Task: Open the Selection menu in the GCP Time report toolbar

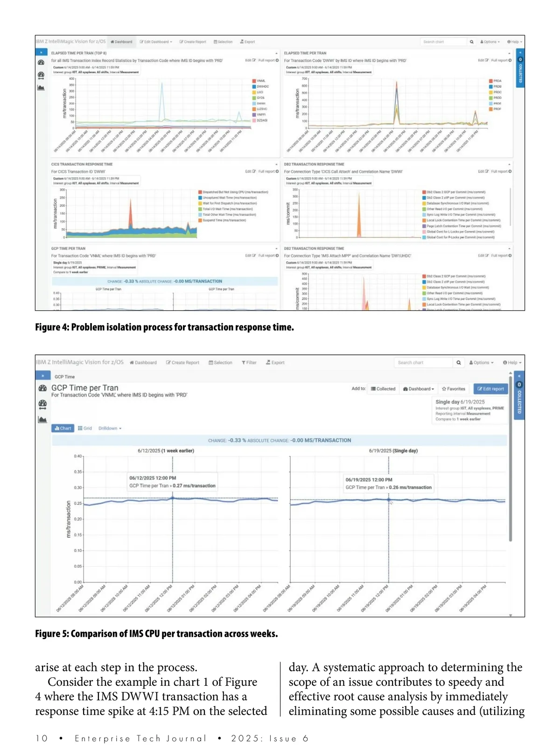Action: (x=220, y=363)
